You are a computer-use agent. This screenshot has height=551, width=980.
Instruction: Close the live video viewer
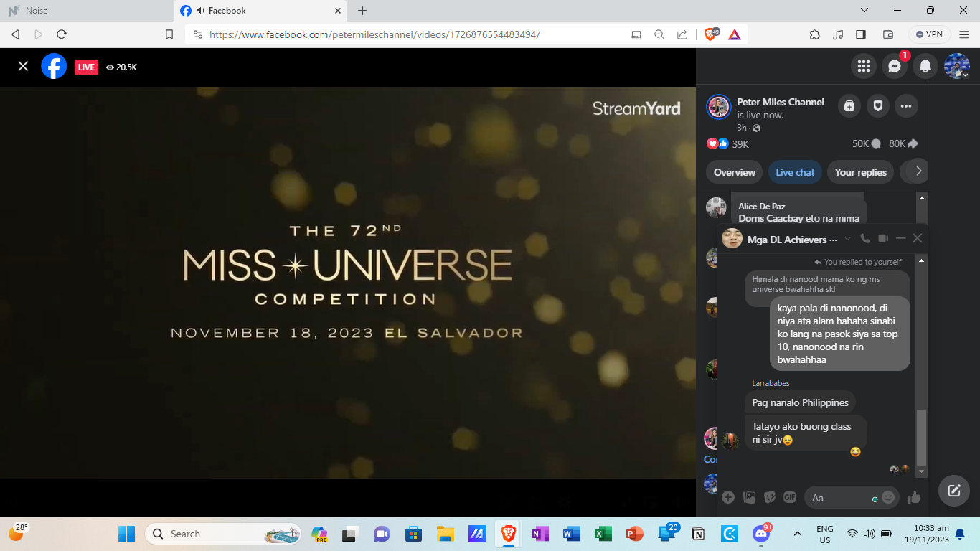click(23, 66)
